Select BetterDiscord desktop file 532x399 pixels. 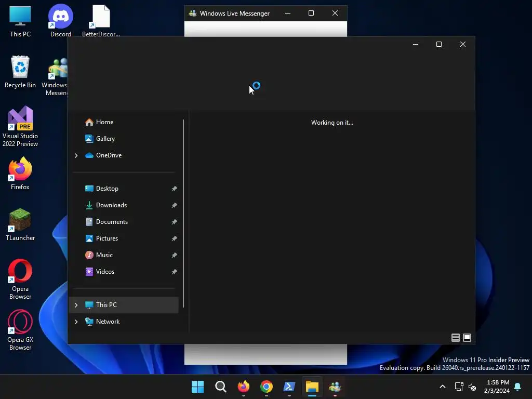pyautogui.click(x=101, y=21)
